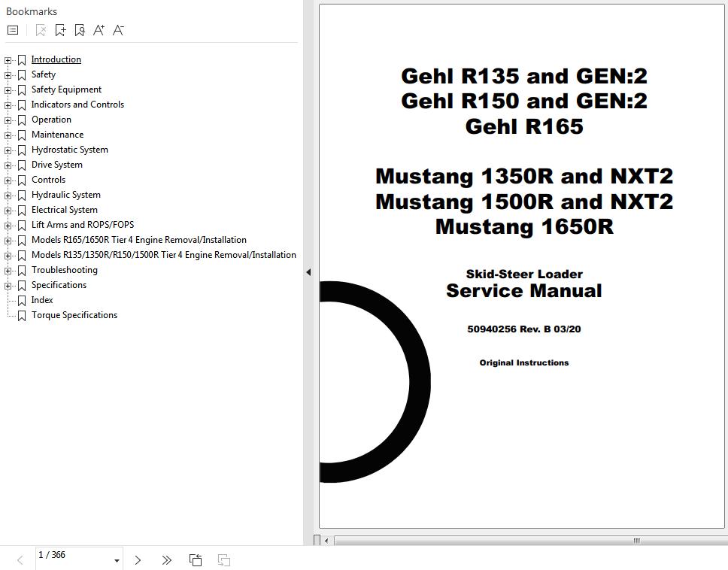The width and height of the screenshot is (728, 570).
Task: Expand the Controls bookmark node
Action: (8, 180)
